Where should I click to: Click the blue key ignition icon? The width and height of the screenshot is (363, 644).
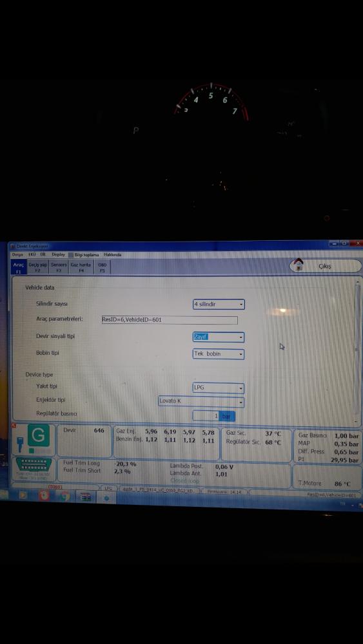click(20, 445)
